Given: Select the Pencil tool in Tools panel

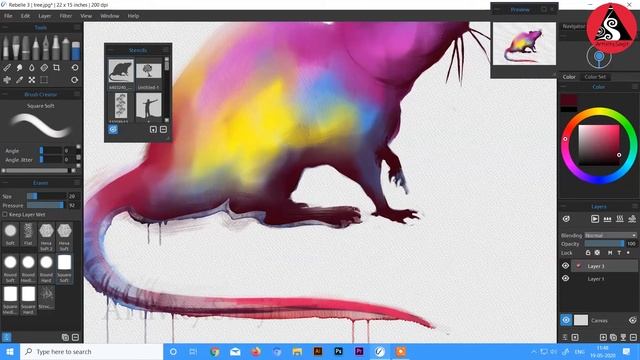Looking at the screenshot, I should [x=36, y=48].
